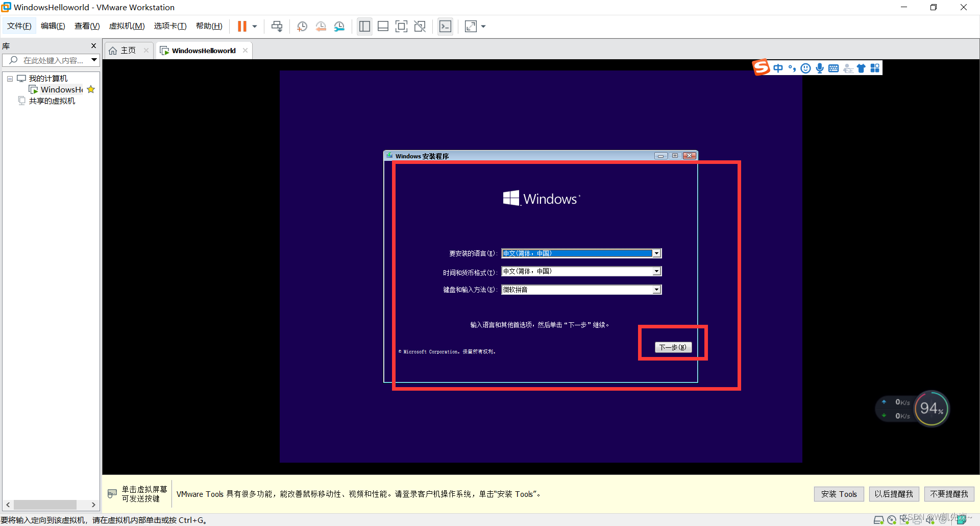
Task: Close the 主页 tab
Action: (x=146, y=50)
